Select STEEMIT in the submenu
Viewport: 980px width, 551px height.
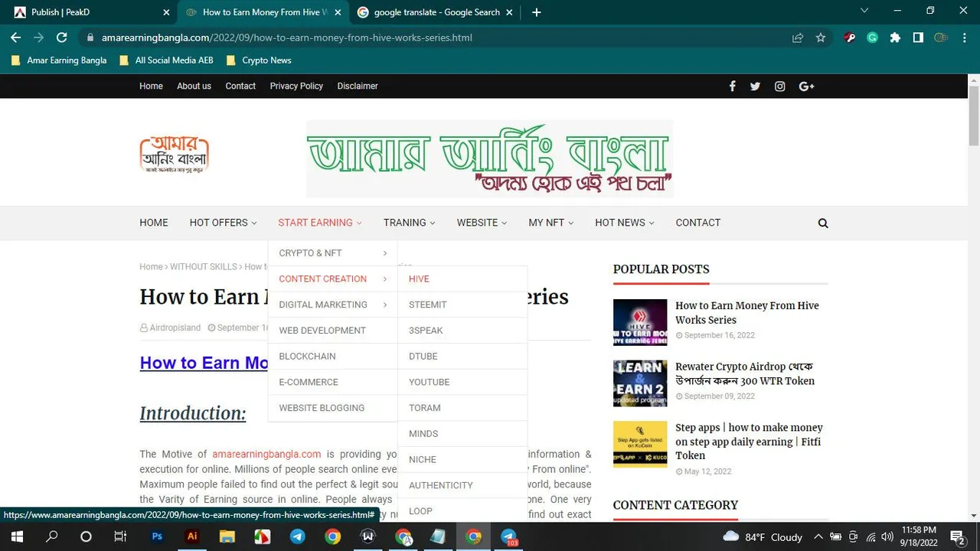[462, 305]
